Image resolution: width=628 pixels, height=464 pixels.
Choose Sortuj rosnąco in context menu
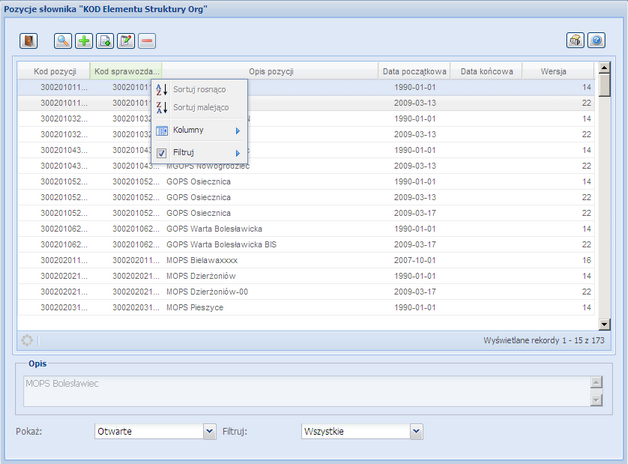pos(199,90)
